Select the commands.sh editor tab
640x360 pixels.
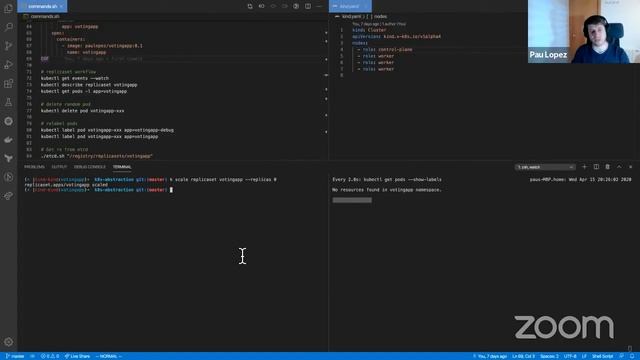(x=42, y=6)
